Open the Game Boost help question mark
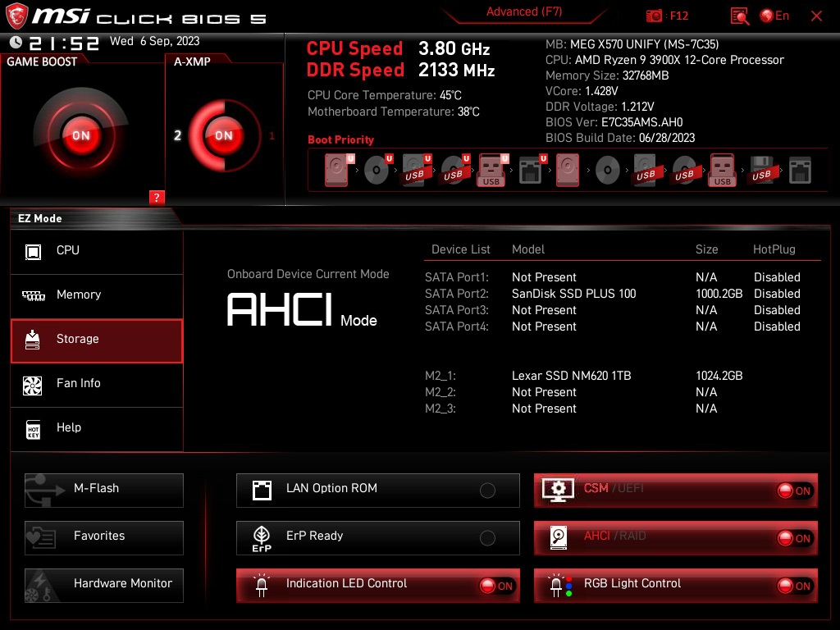This screenshot has height=630, width=840. click(x=157, y=197)
